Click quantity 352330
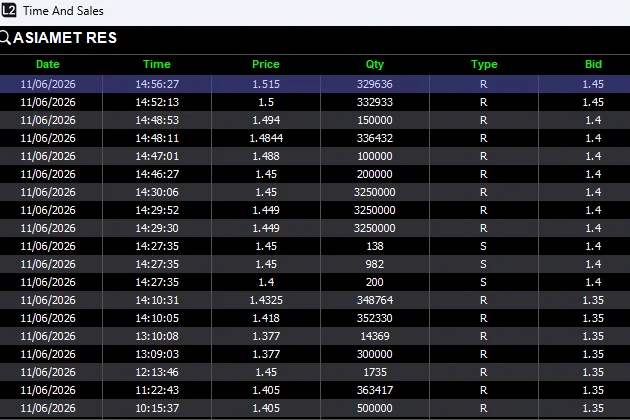 pos(374,318)
